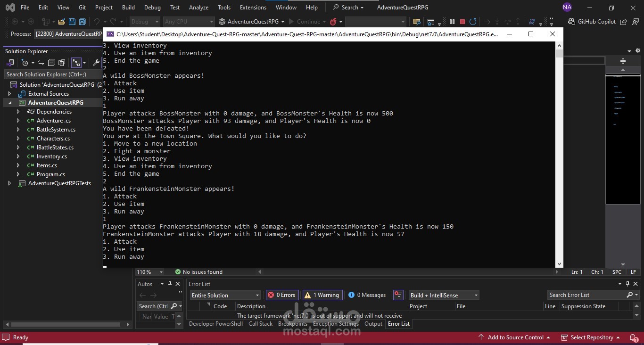Open the Analyze menu
The image size is (644, 345).
click(x=198, y=8)
